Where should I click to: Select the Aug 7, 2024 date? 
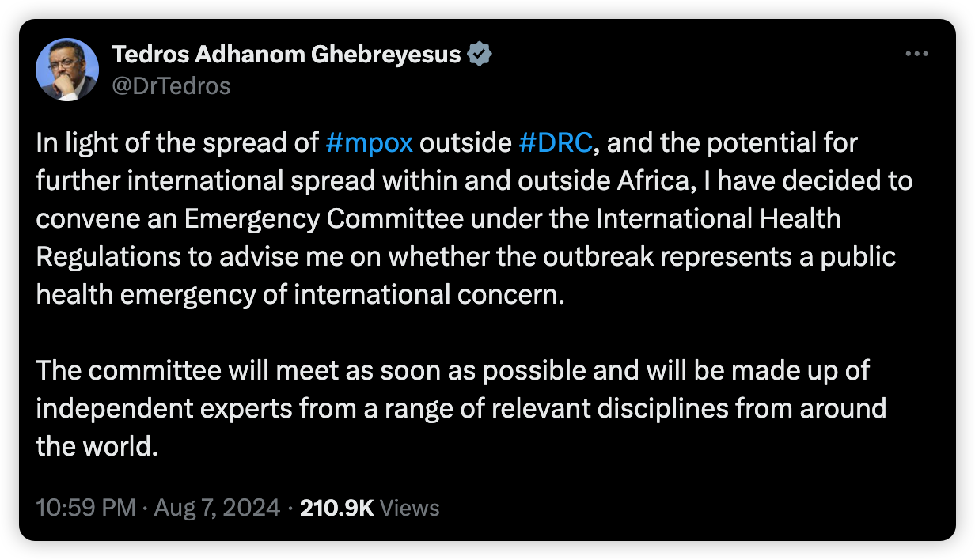click(217, 507)
